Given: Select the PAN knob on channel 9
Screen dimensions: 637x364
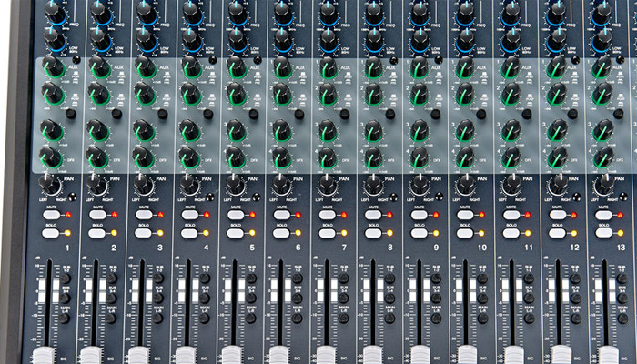Looking at the screenshot, I should pos(420,185).
